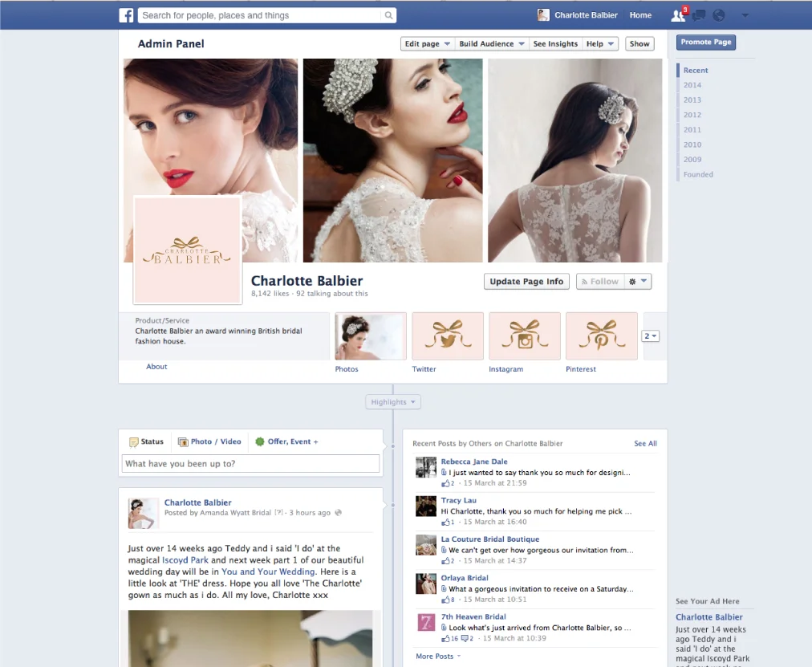Viewport: 812px width, 667px height.
Task: Open dropdown arrow next to gear icon
Action: 644,281
